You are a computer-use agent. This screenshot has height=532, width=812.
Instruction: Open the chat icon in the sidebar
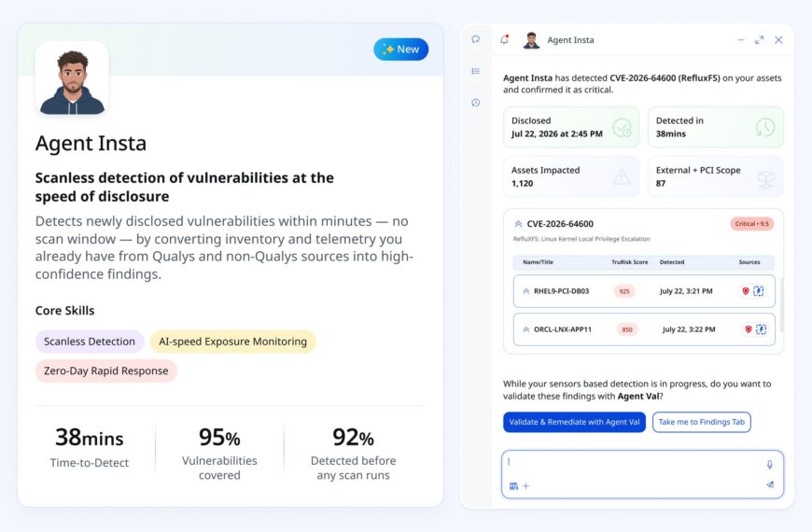[475, 39]
